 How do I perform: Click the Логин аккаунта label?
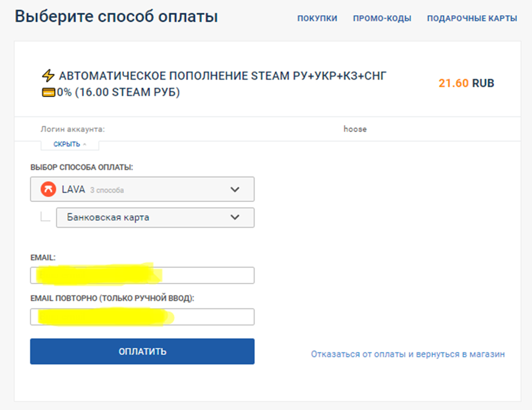(x=72, y=129)
